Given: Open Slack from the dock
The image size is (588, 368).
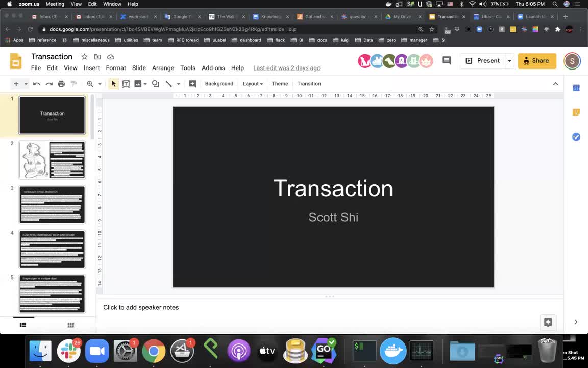Looking at the screenshot, I should (68, 351).
